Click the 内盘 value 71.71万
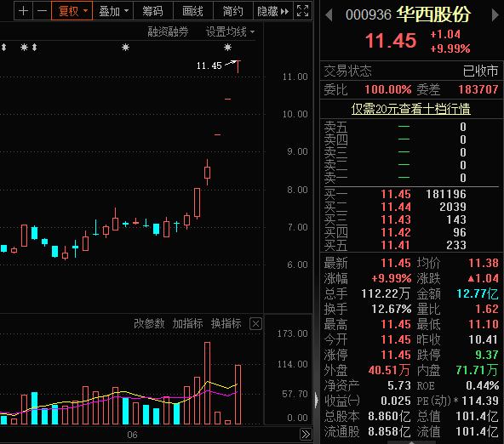The image size is (504, 444). coord(477,371)
